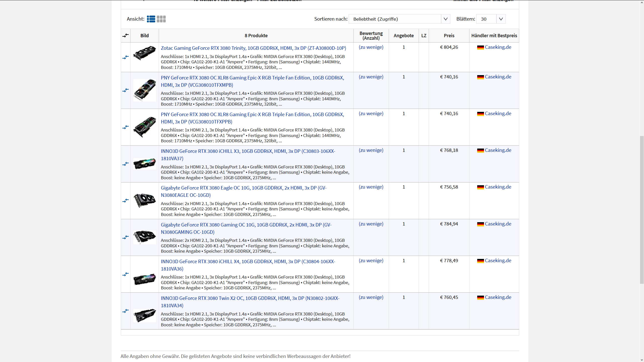This screenshot has width=644, height=362.
Task: Click PNY VCG308010TFXMPB product thumbnail
Action: coord(144,90)
